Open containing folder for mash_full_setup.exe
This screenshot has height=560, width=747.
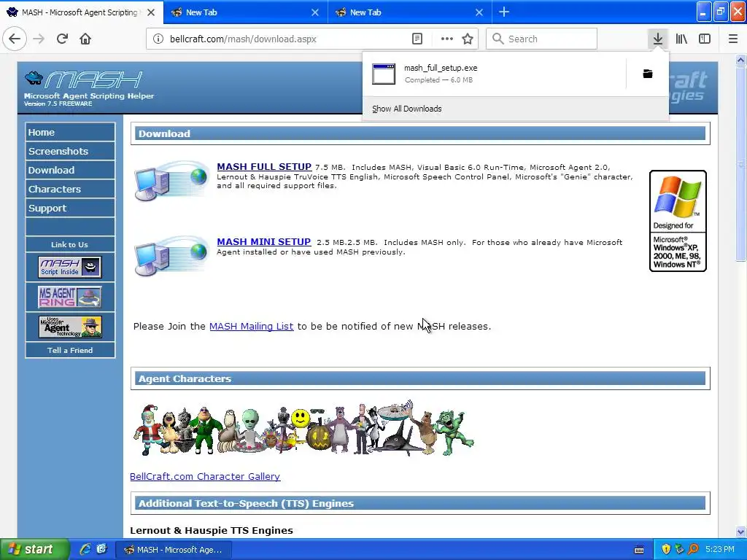[x=648, y=74]
